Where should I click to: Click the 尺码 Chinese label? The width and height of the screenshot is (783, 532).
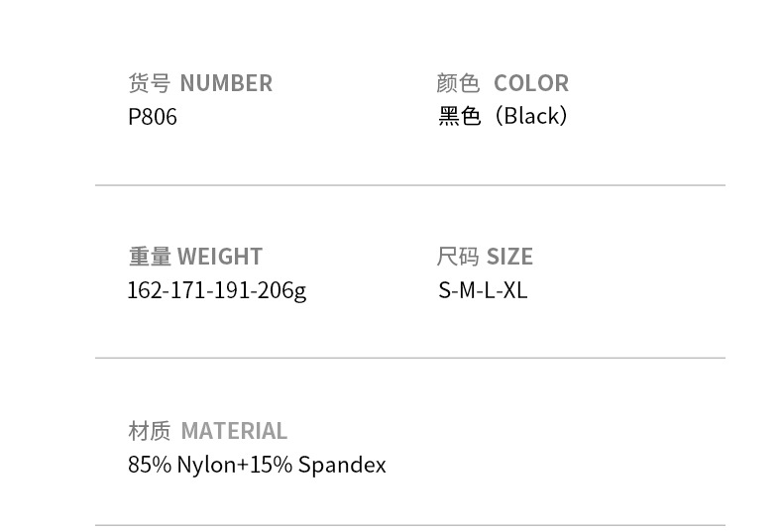[x=458, y=257]
